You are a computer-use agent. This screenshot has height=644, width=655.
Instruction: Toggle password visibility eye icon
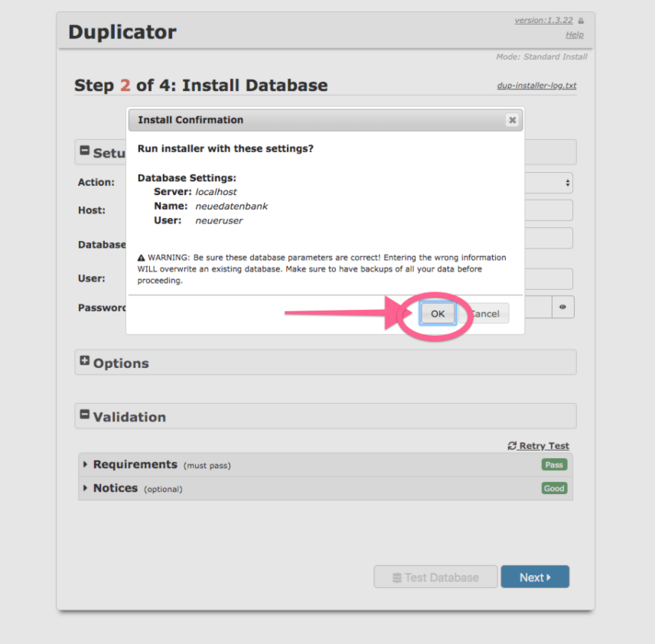563,307
